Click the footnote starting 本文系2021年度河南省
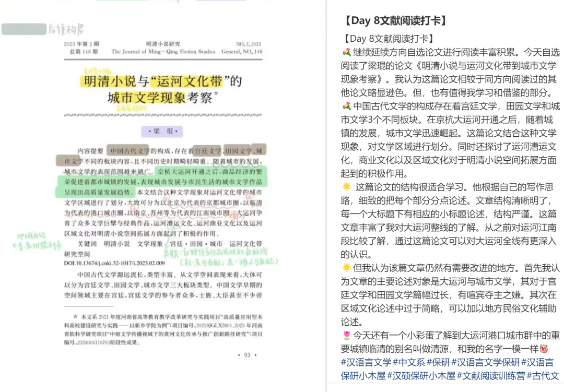 [x=163, y=330]
